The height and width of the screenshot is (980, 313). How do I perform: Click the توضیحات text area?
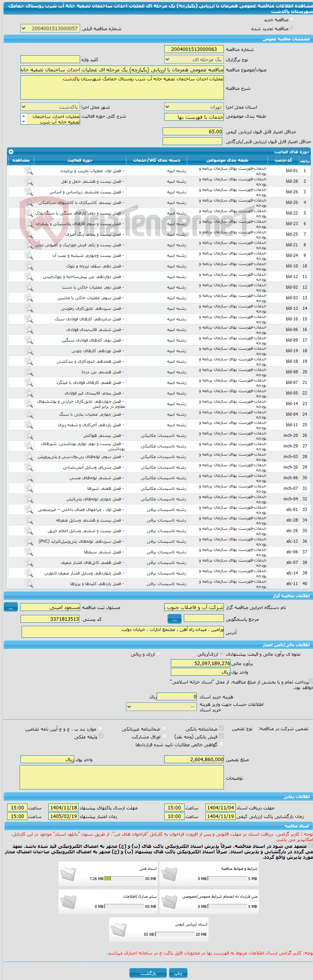[122, 777]
